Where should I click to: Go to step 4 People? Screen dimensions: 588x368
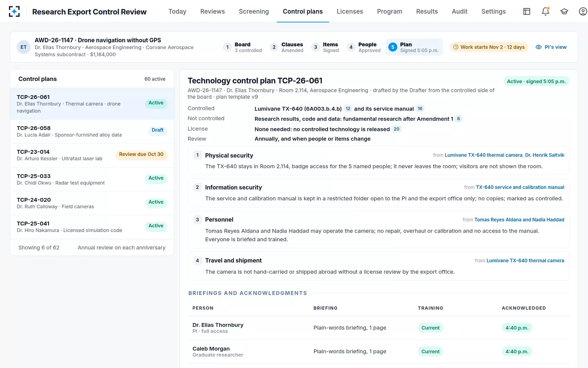[x=364, y=47]
